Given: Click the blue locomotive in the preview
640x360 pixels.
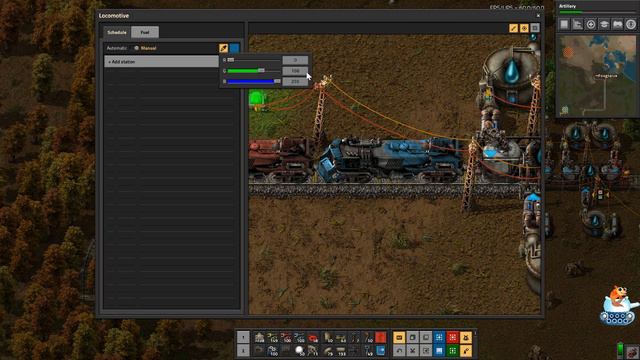Looking at the screenshot, I should (x=390, y=160).
